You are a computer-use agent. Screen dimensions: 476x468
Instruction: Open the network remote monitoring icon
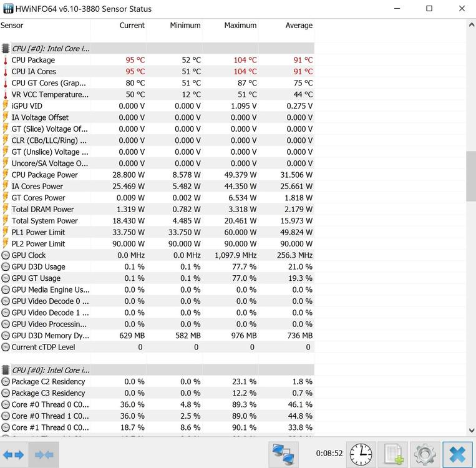point(284,454)
